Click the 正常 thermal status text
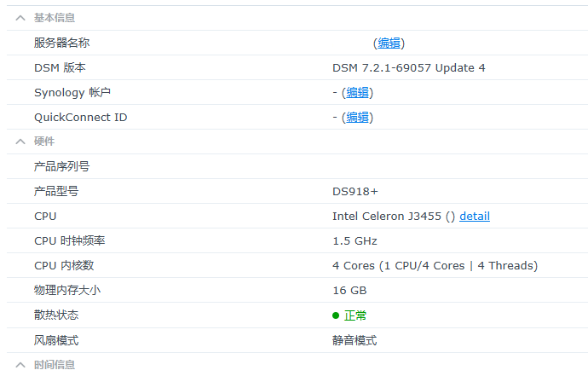The width and height of the screenshot is (588, 376). pyautogui.click(x=355, y=315)
